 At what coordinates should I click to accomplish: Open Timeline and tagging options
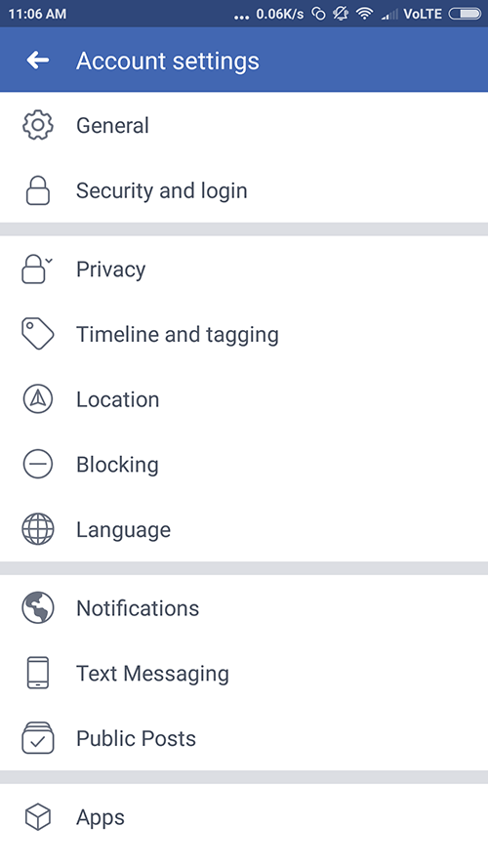point(244,334)
